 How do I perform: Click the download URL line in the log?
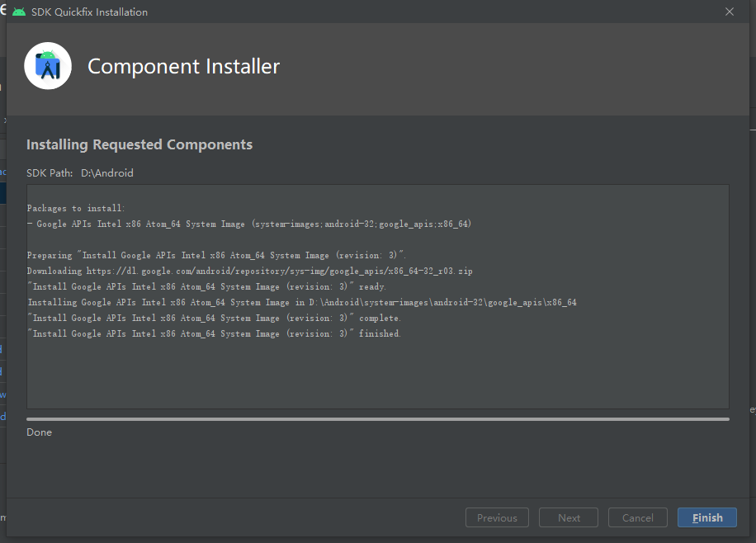(x=249, y=271)
